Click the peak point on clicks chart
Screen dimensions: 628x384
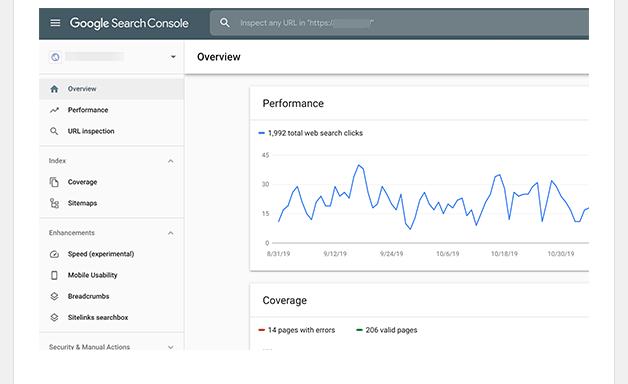click(358, 165)
